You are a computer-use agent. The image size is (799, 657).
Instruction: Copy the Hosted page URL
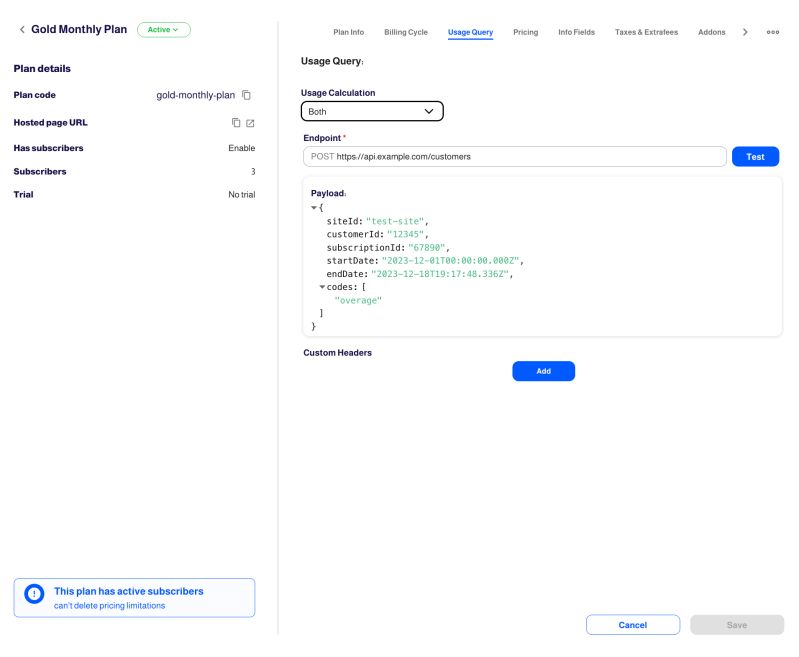coord(236,122)
